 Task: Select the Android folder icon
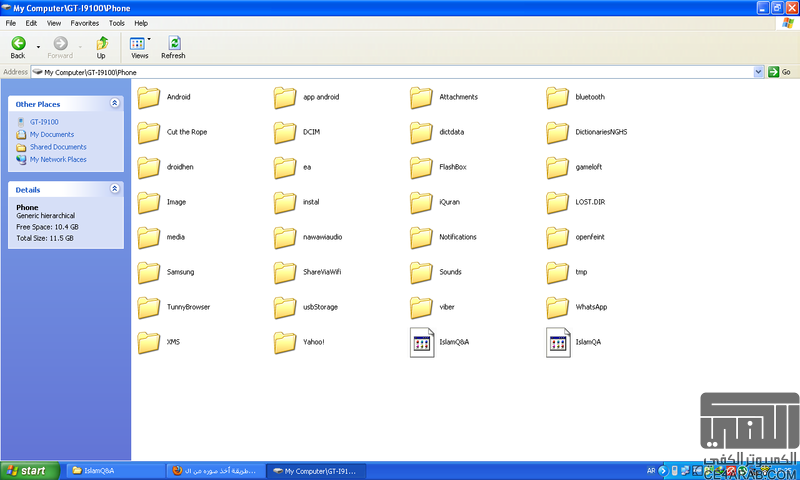coord(149,97)
